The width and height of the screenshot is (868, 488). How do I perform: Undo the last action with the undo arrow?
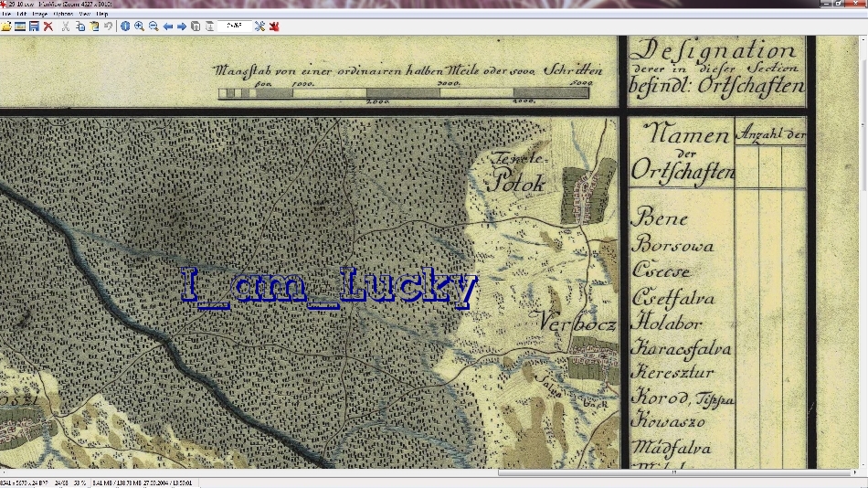point(109,26)
